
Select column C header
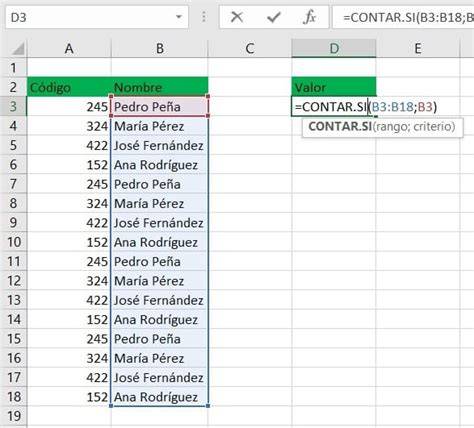click(x=250, y=49)
